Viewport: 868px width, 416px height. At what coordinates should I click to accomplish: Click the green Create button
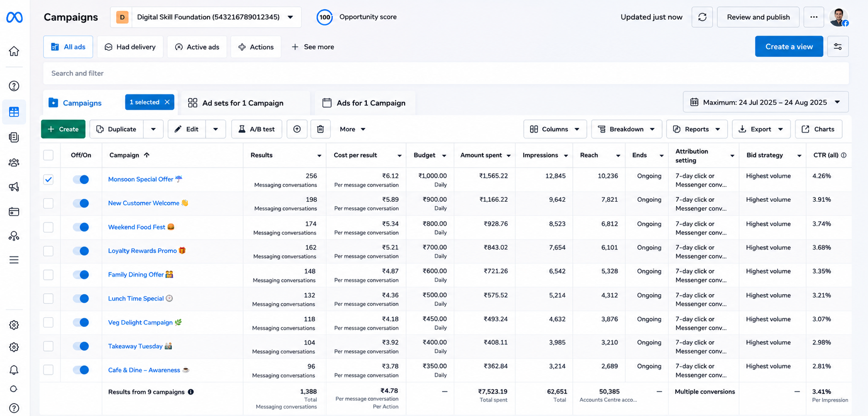click(x=63, y=129)
